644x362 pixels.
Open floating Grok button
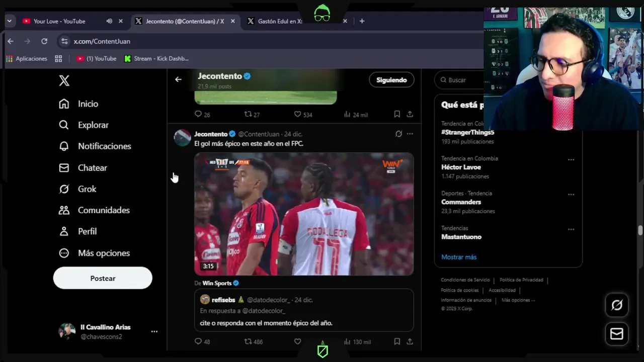(x=617, y=305)
